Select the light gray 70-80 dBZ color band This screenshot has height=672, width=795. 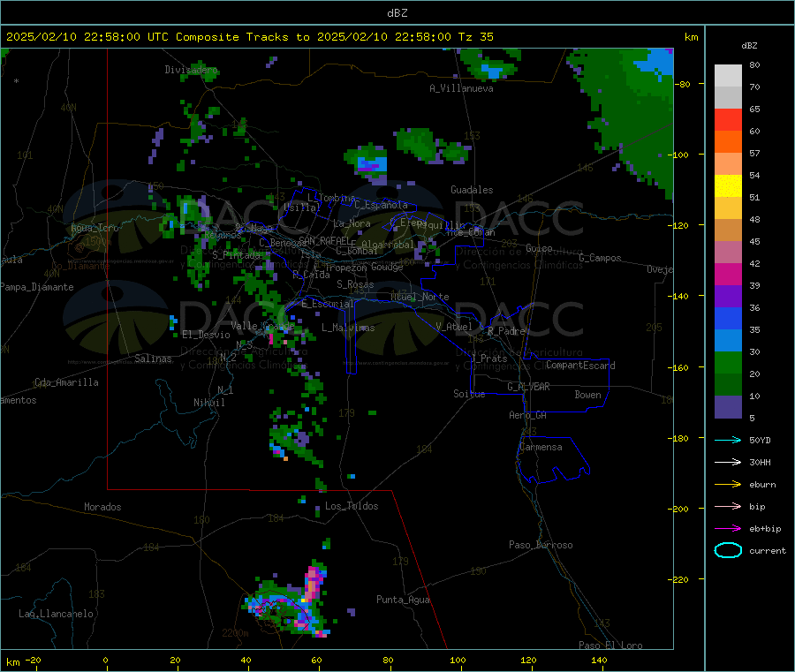click(728, 76)
